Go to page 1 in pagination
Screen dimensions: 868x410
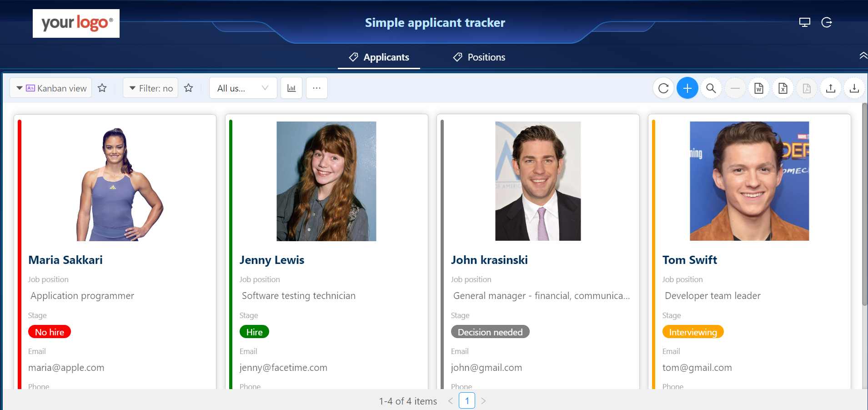pos(467,400)
